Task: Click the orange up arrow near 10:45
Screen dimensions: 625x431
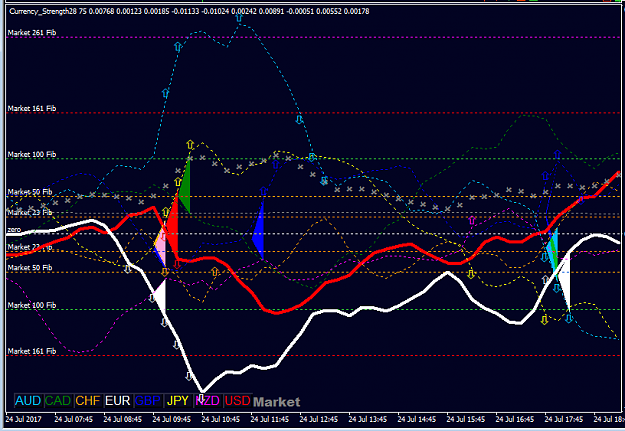Action: point(215,272)
